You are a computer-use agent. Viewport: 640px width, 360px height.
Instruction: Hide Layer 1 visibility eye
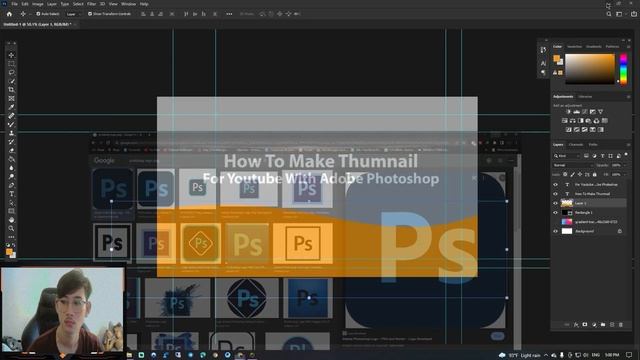[556, 203]
